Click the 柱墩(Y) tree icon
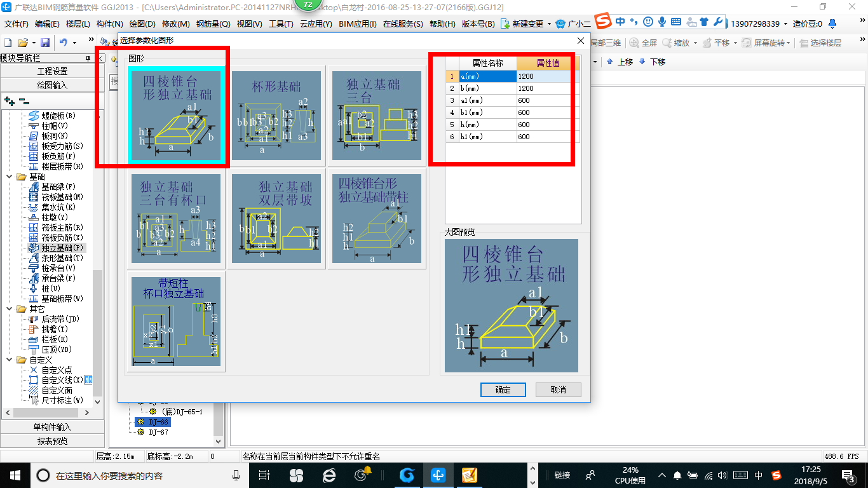Screen dimensions: 868x488 (34, 217)
